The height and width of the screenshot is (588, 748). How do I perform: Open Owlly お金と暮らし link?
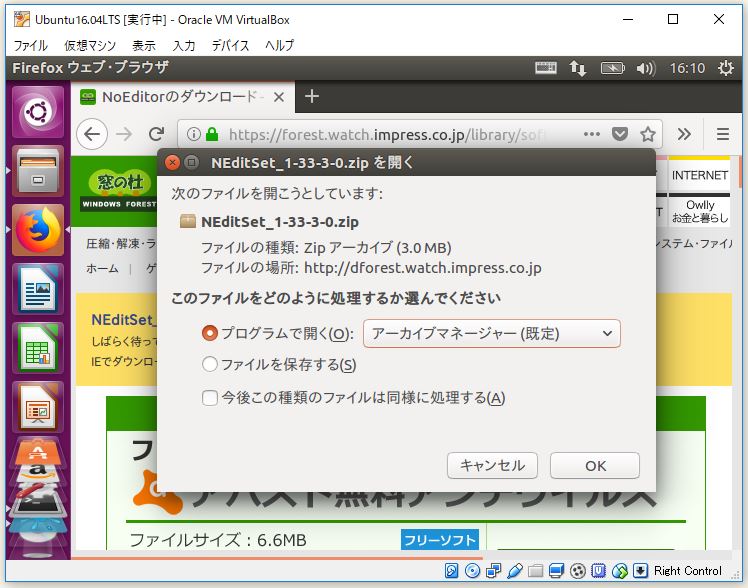700,211
